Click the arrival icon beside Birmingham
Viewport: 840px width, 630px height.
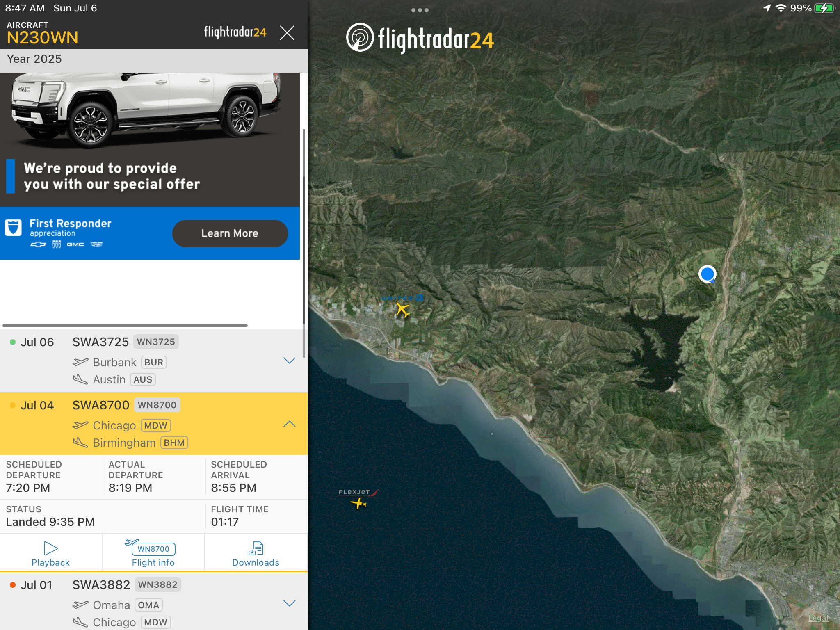tap(80, 443)
